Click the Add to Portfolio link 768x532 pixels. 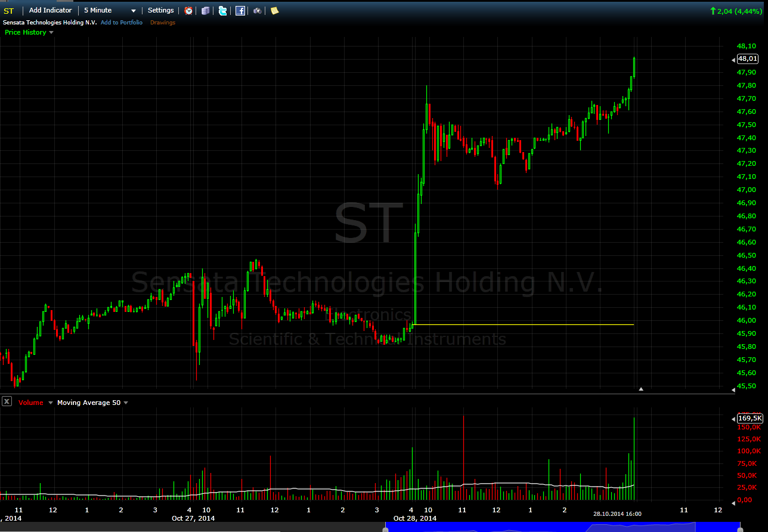tap(122, 23)
